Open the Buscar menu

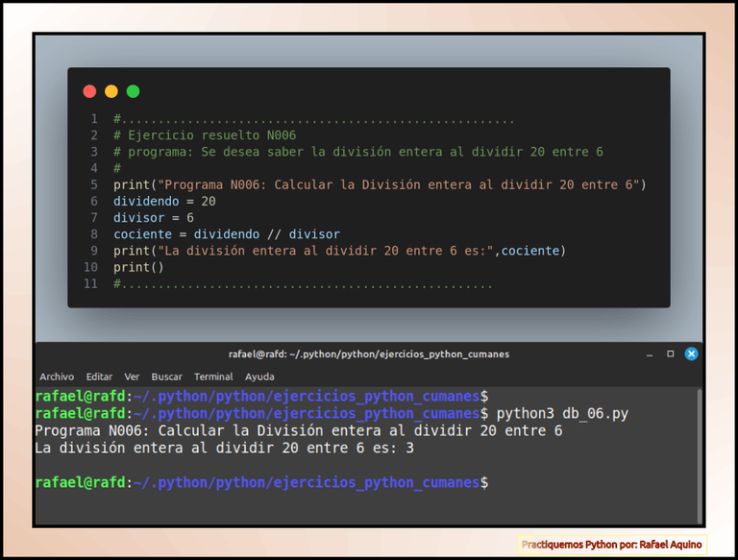point(166,377)
